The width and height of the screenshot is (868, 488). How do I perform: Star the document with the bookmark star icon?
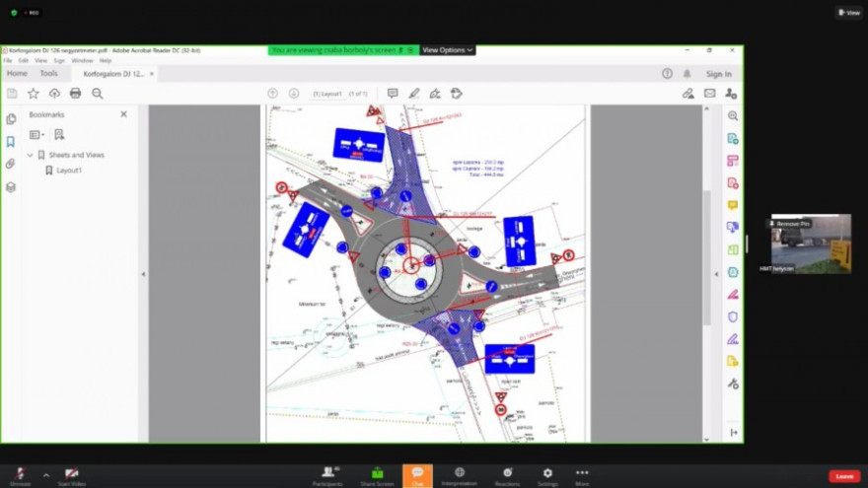(33, 94)
